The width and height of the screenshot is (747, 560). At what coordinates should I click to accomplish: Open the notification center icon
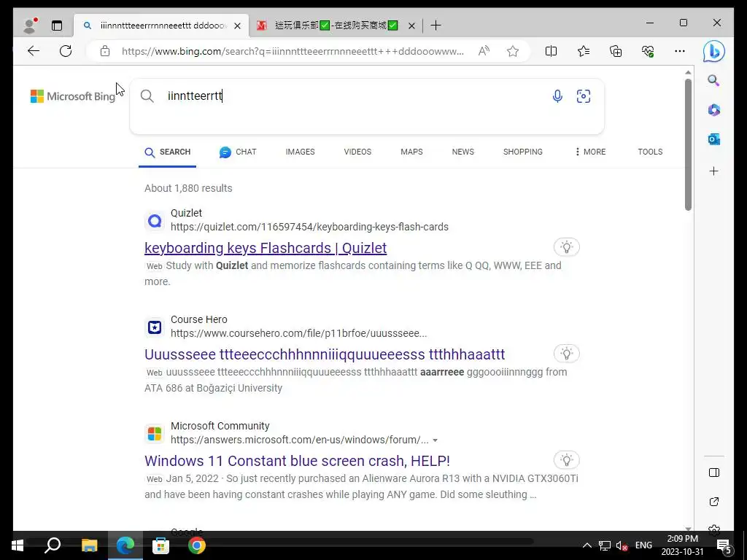click(x=724, y=546)
